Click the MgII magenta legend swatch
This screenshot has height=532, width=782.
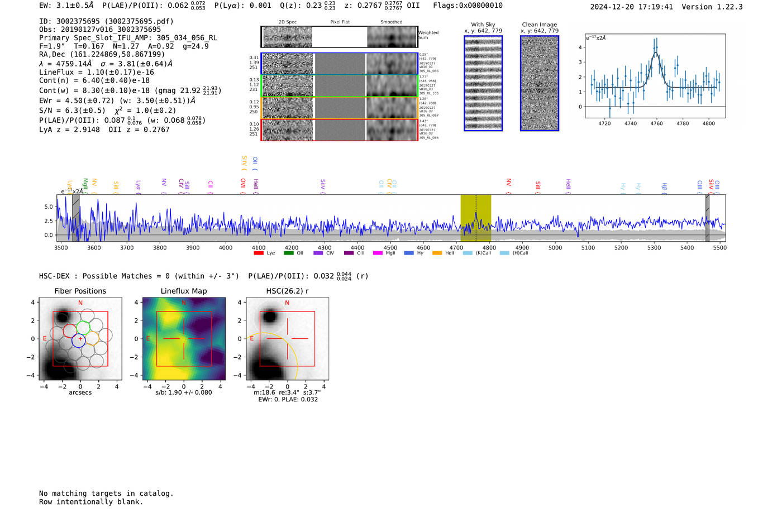[x=378, y=253]
